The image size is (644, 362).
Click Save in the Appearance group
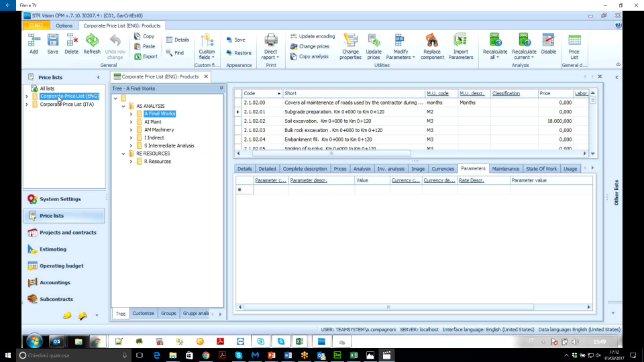(x=235, y=40)
